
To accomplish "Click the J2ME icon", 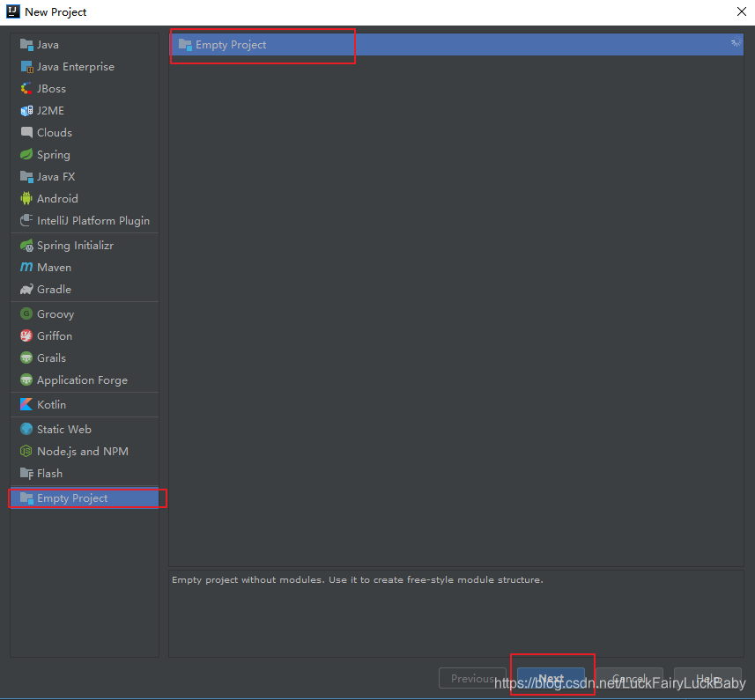I will pos(26,111).
